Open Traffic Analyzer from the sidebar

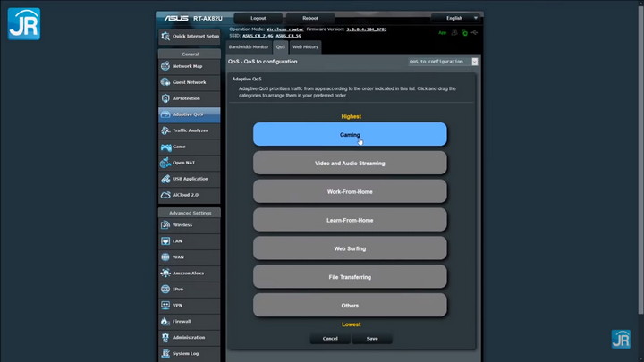click(166, 130)
